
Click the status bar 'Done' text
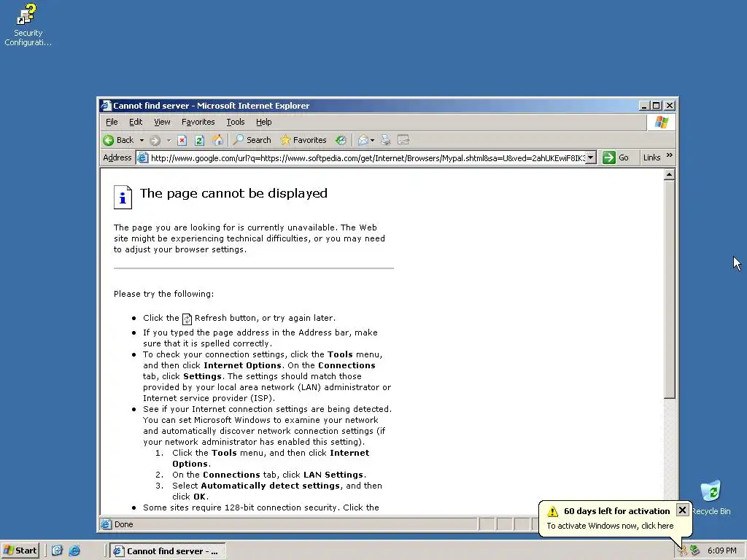[123, 524]
